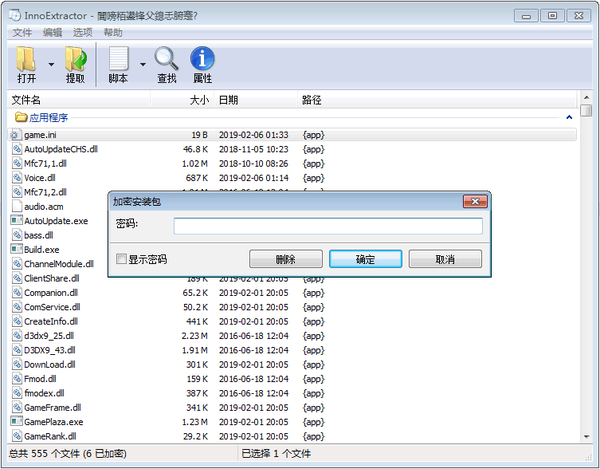Expand the dropdown arrow beside 打开
Image resolution: width=600 pixels, height=469 pixels.
tap(51, 64)
